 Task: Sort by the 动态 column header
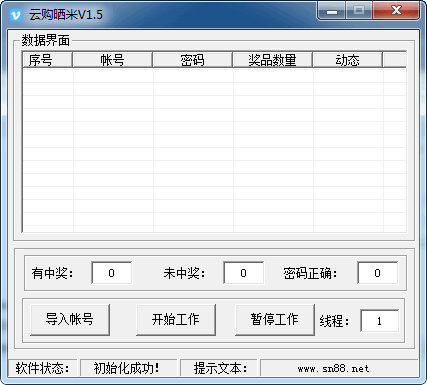[x=347, y=60]
